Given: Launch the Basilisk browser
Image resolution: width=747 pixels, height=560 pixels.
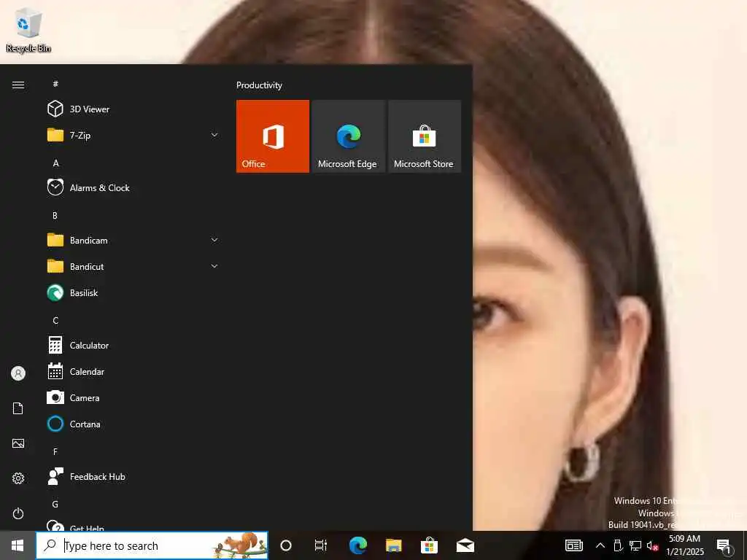Looking at the screenshot, I should (x=133, y=293).
